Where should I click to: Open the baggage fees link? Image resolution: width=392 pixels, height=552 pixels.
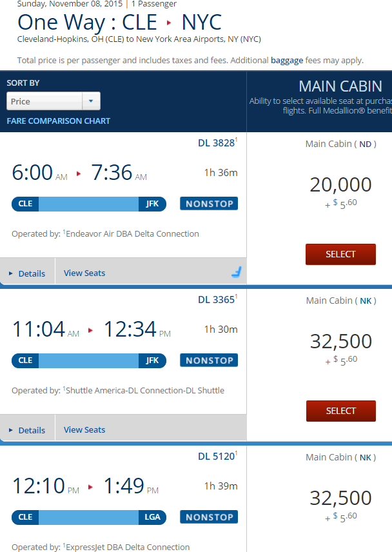click(x=287, y=61)
